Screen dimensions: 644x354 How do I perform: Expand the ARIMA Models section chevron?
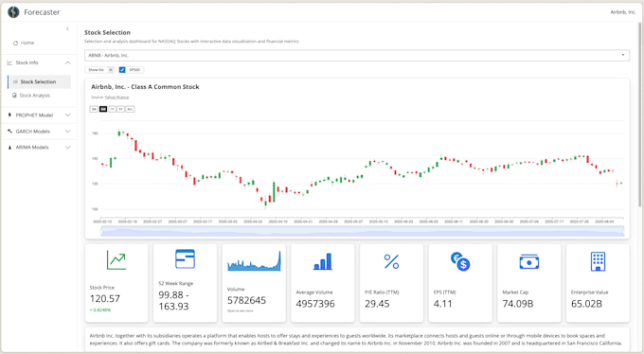(68, 148)
